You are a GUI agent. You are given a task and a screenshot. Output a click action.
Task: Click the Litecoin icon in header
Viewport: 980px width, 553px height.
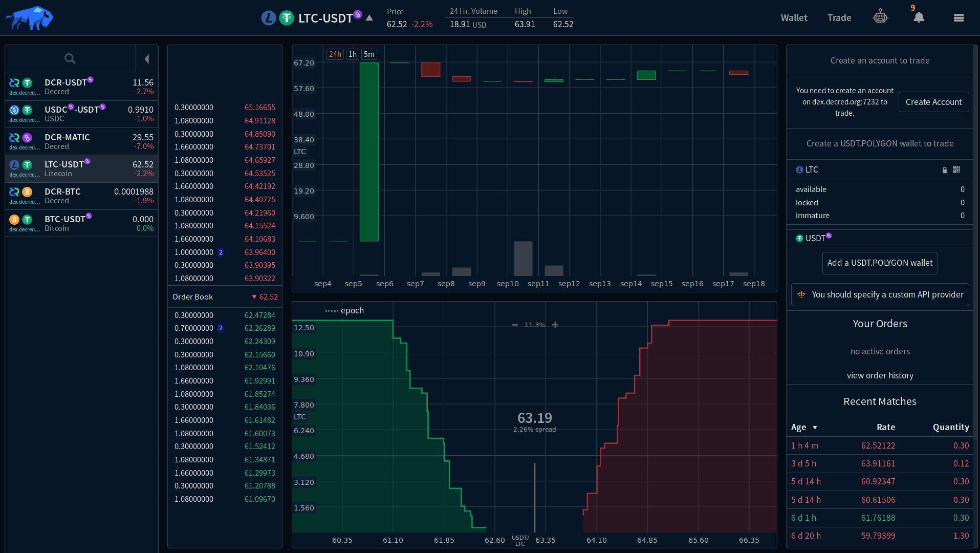269,18
